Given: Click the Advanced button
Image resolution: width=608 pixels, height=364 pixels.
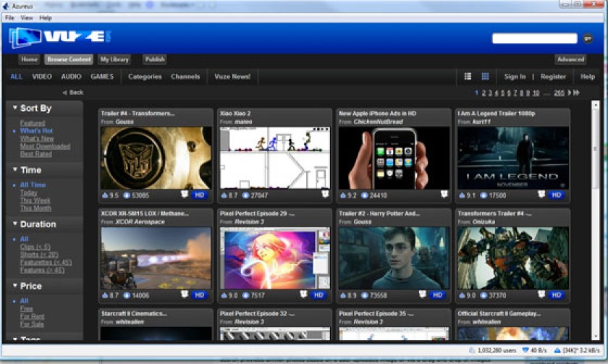Looking at the screenshot, I should tap(570, 59).
